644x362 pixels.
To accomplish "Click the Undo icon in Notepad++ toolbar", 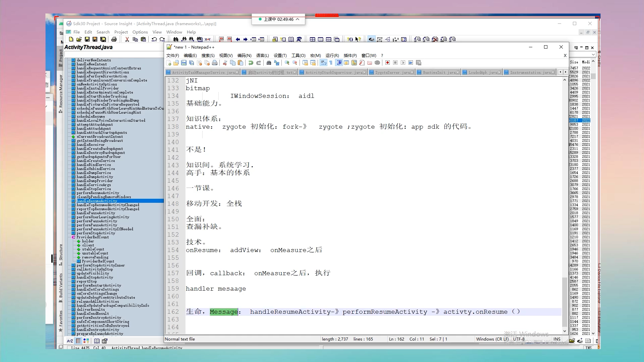I will pos(251,63).
